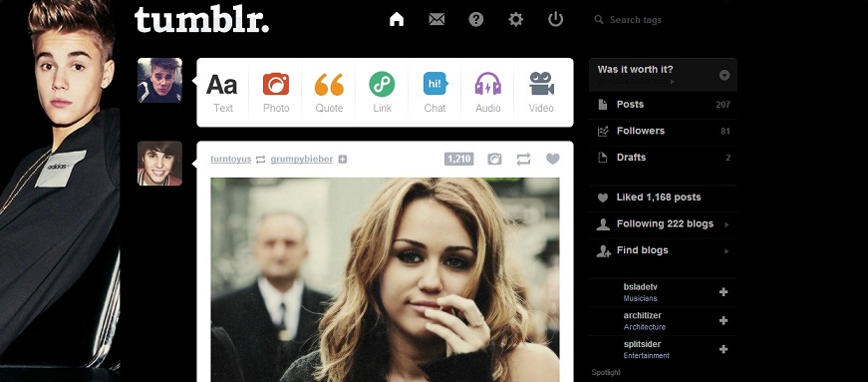Create a new Text post
The image size is (868, 382).
point(222,93)
